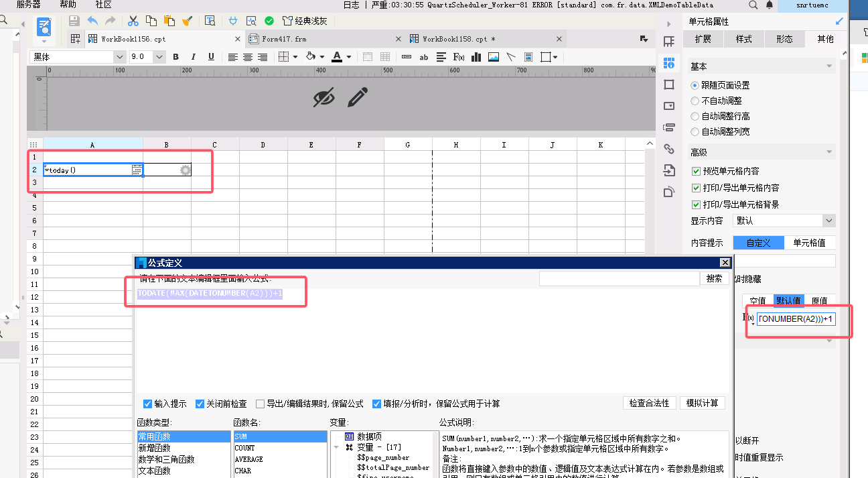Open the widget settings sidebar icon
This screenshot has height=478, width=868.
pos(668,106)
